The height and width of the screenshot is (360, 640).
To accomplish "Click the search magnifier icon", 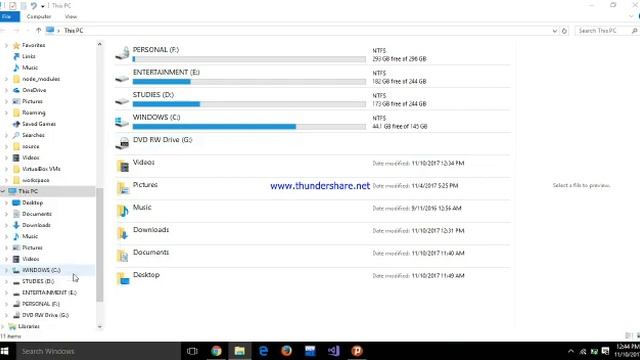I will (634, 31).
